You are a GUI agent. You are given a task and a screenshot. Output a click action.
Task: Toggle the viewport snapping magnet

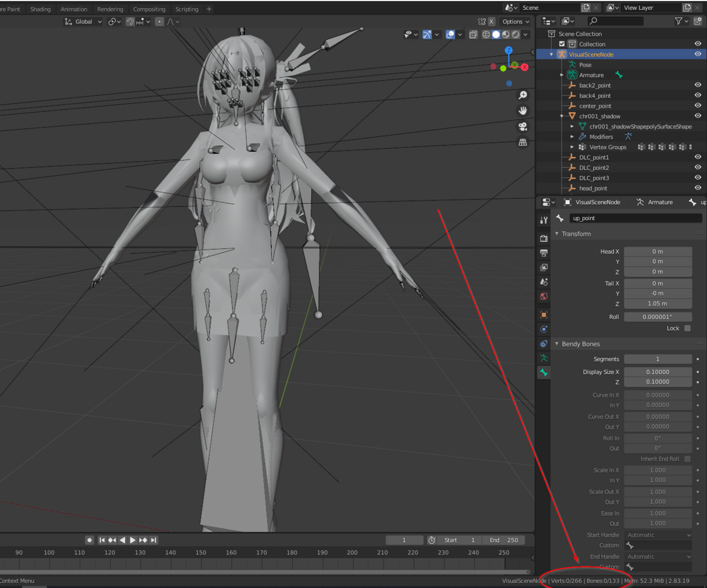(130, 22)
